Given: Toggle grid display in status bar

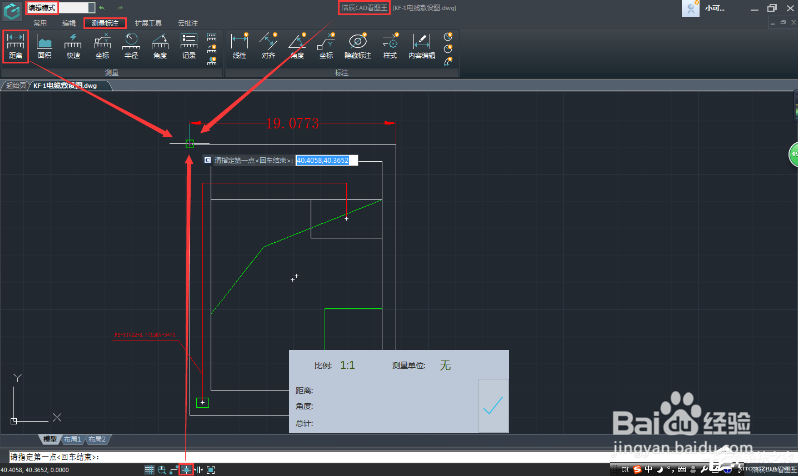Looking at the screenshot, I should pyautogui.click(x=149, y=470).
